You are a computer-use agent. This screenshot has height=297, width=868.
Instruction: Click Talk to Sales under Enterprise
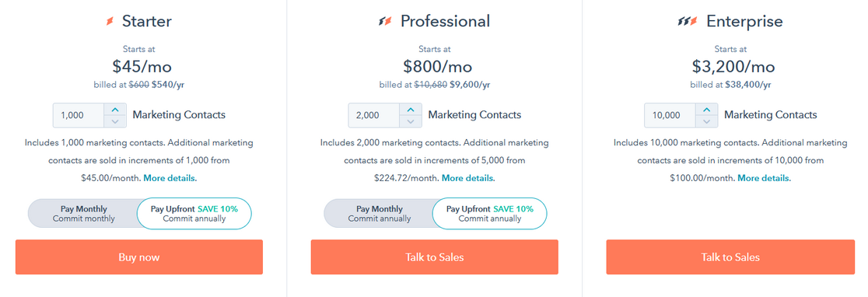tap(730, 257)
